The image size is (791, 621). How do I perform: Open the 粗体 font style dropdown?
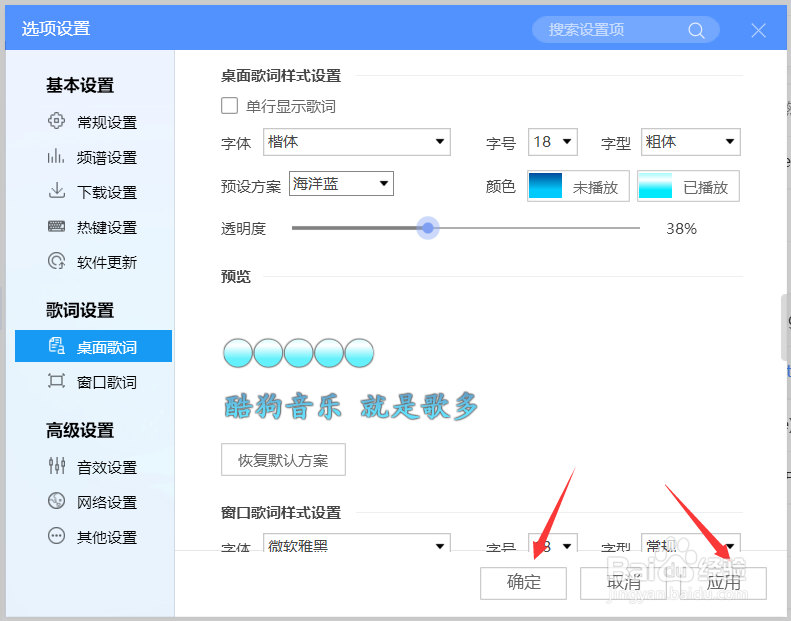coord(691,142)
